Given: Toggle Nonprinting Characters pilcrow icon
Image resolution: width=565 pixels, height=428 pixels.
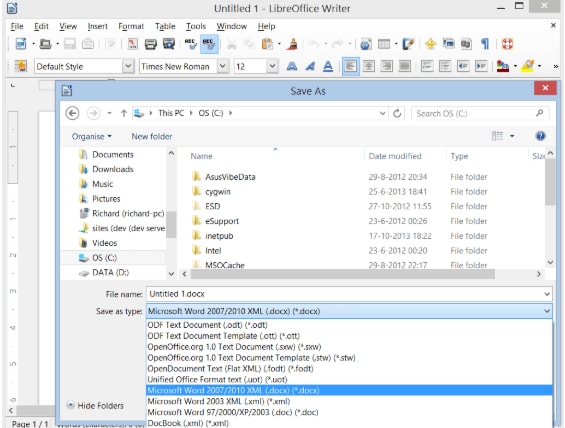Looking at the screenshot, I should (x=485, y=44).
